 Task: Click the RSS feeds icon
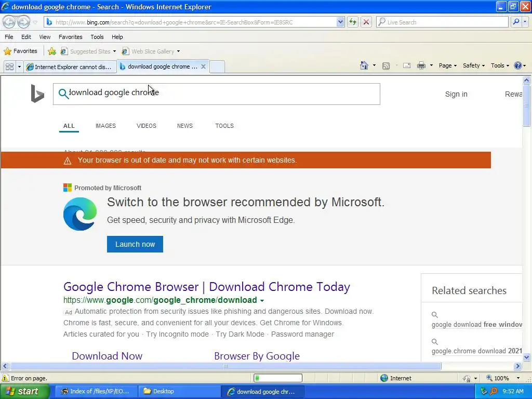pos(386,66)
